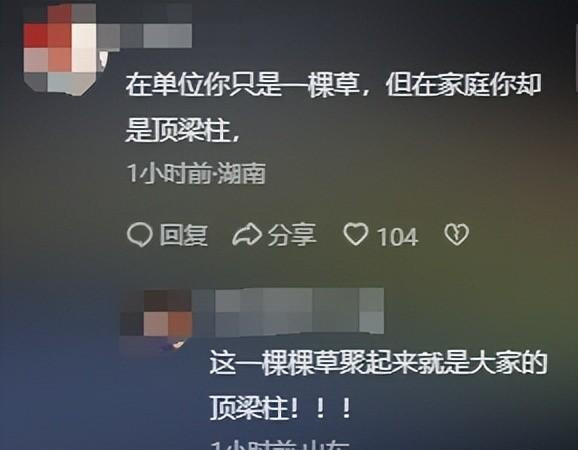Open the second commenter's pixelated avatar

156,313
